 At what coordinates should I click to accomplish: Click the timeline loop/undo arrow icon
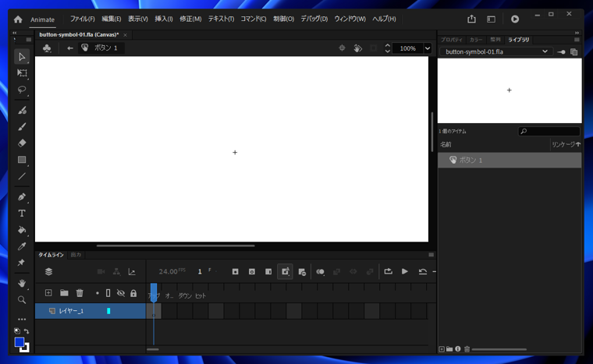[422, 271]
